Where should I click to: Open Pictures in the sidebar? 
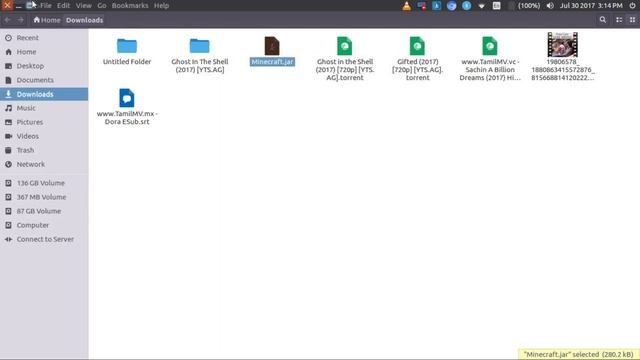(x=44, y=122)
